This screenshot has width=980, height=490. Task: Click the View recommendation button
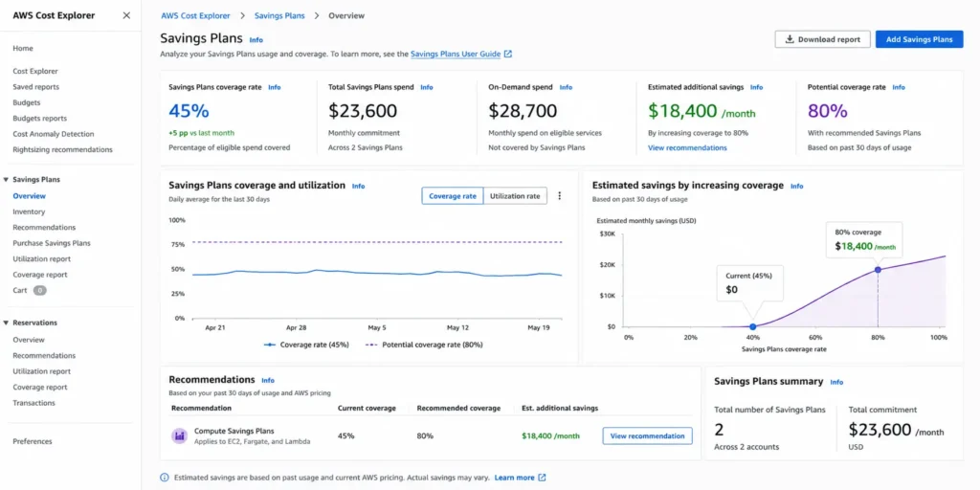pos(648,435)
